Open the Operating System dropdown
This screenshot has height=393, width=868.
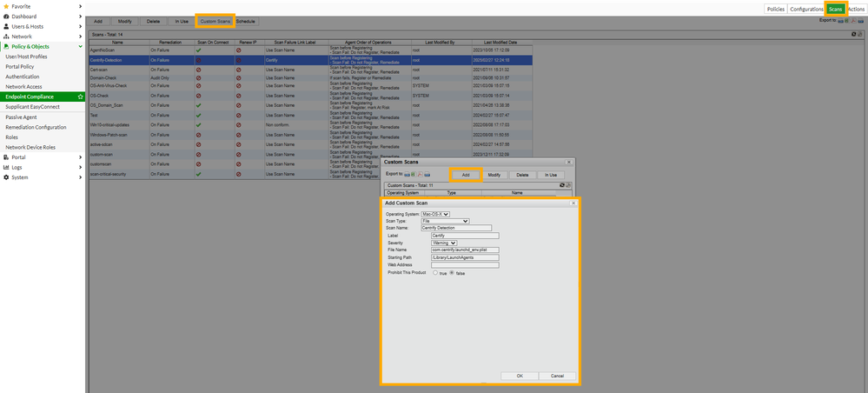point(435,213)
